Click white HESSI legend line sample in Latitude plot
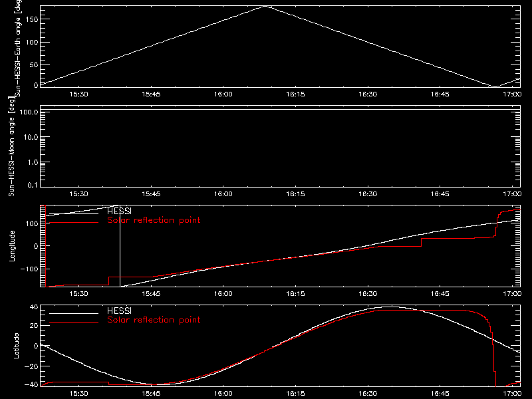Viewport: 532px width, 399px height. tap(74, 313)
